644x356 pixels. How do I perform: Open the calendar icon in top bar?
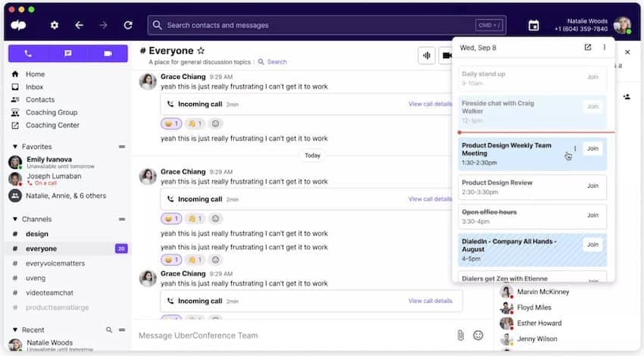(x=533, y=26)
